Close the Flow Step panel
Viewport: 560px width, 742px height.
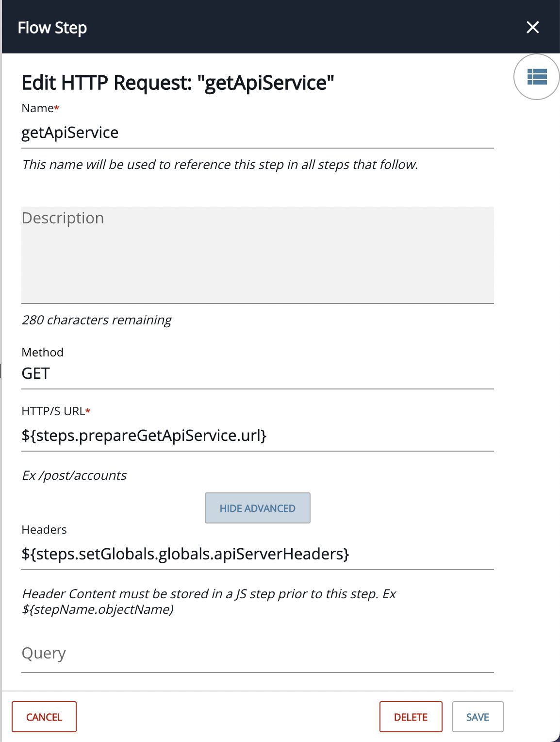tap(533, 27)
